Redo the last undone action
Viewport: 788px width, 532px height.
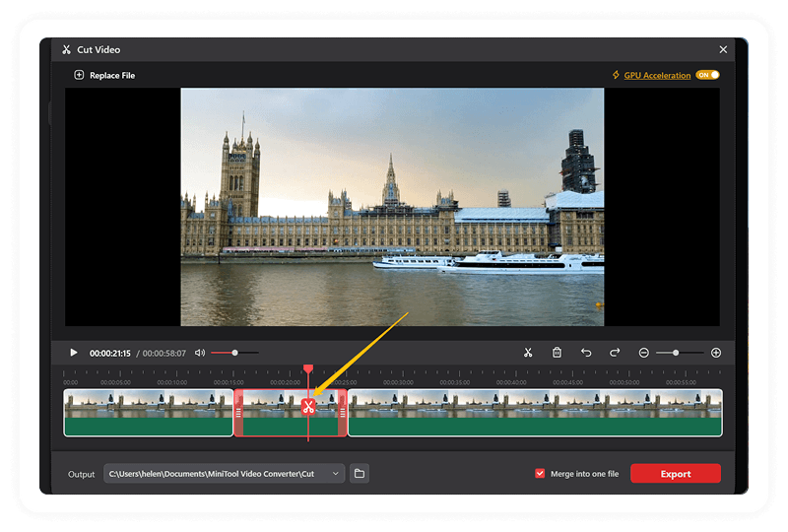click(615, 353)
